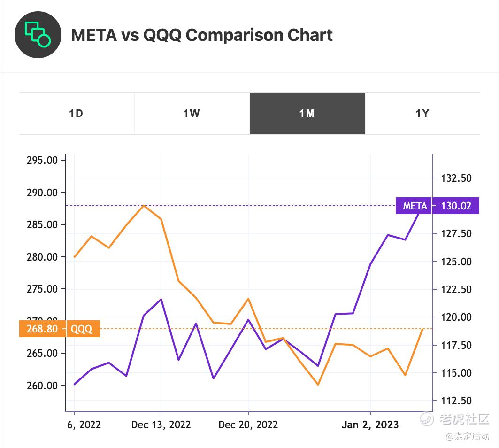Choose the 1M timeframe tab

click(x=307, y=114)
